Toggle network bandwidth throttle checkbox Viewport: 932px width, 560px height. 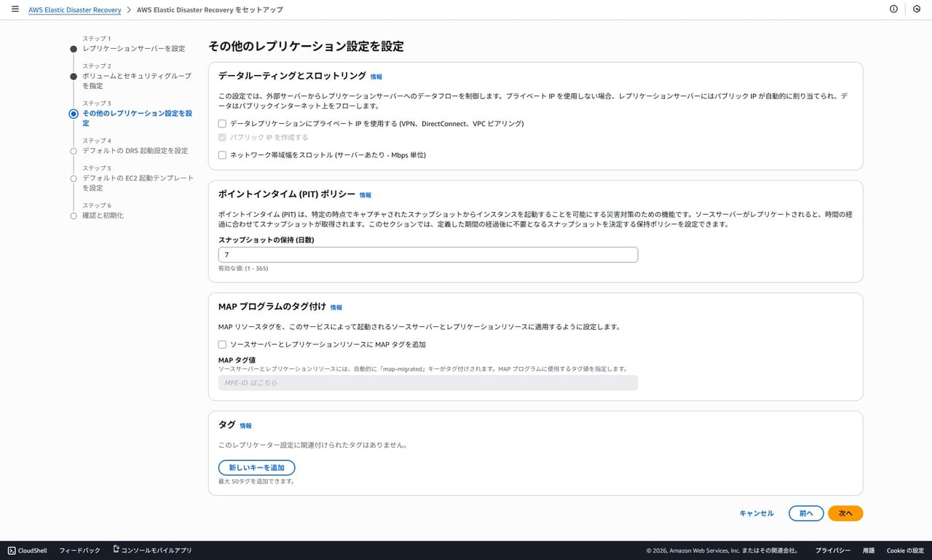[x=223, y=155]
